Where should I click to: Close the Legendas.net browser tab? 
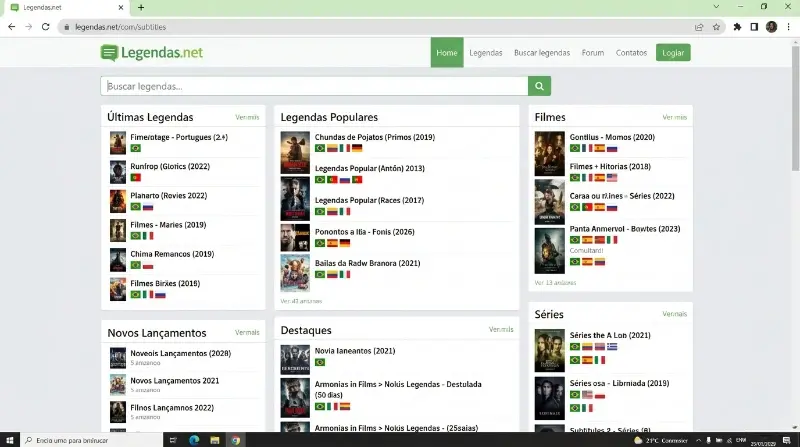120,7
